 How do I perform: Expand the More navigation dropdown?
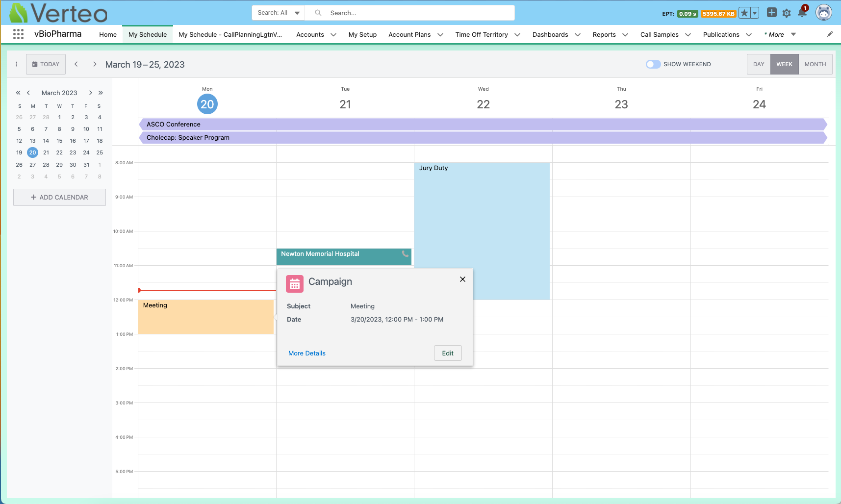pyautogui.click(x=793, y=34)
